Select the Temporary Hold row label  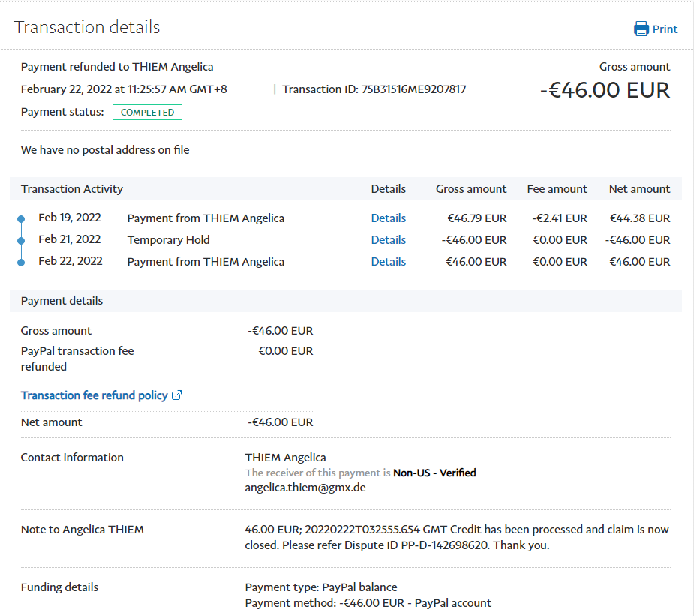tap(168, 240)
